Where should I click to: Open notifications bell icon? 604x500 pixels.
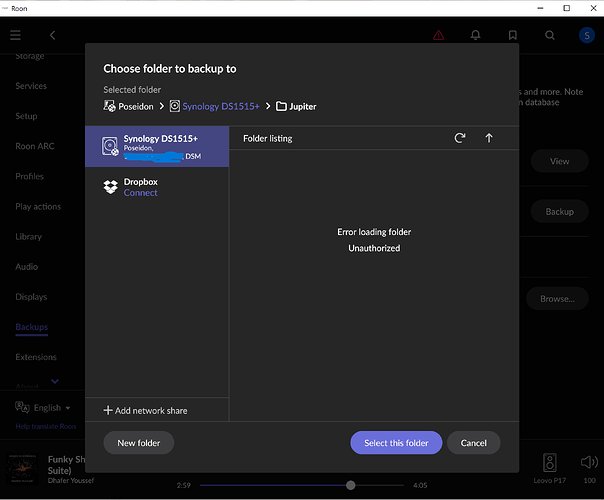pos(476,35)
